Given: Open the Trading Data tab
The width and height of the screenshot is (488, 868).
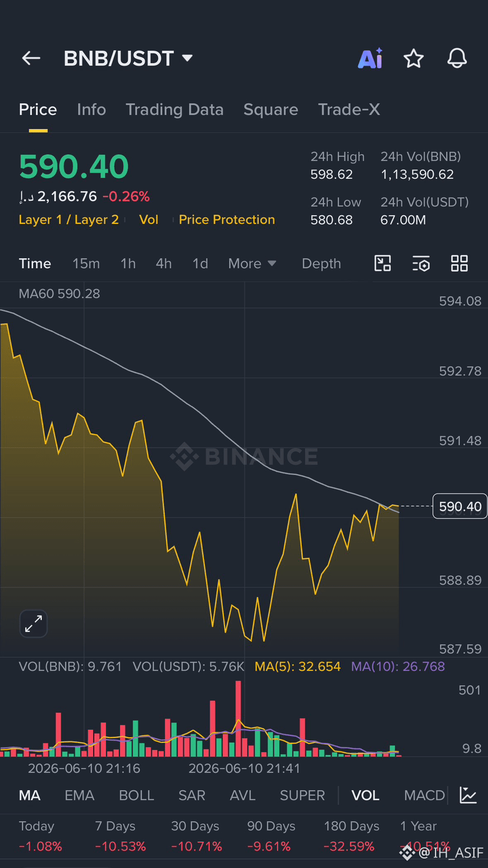Looking at the screenshot, I should [174, 110].
